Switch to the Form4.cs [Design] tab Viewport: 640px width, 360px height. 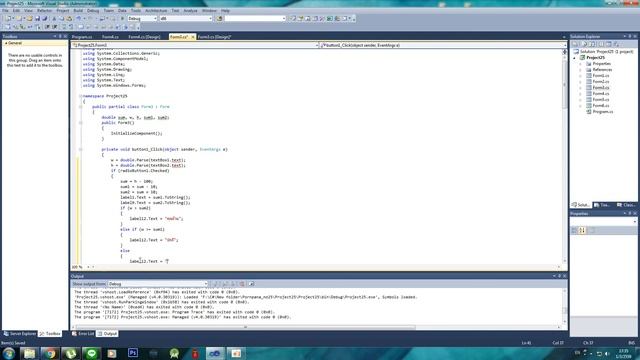[144, 37]
